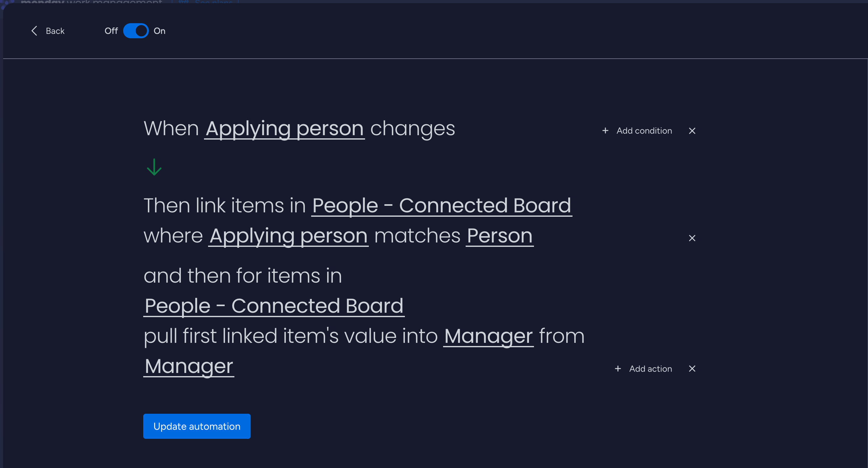Open the People - Connected Board selector

tap(441, 206)
